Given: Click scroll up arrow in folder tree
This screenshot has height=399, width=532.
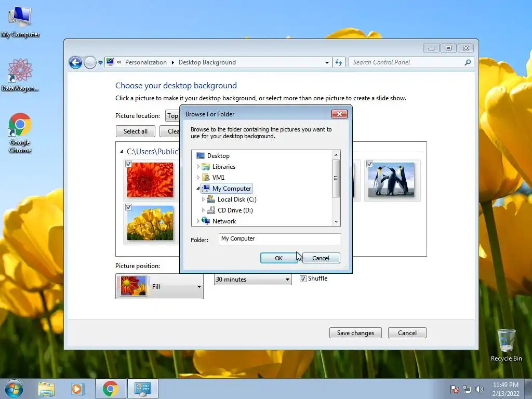Looking at the screenshot, I should (336, 155).
